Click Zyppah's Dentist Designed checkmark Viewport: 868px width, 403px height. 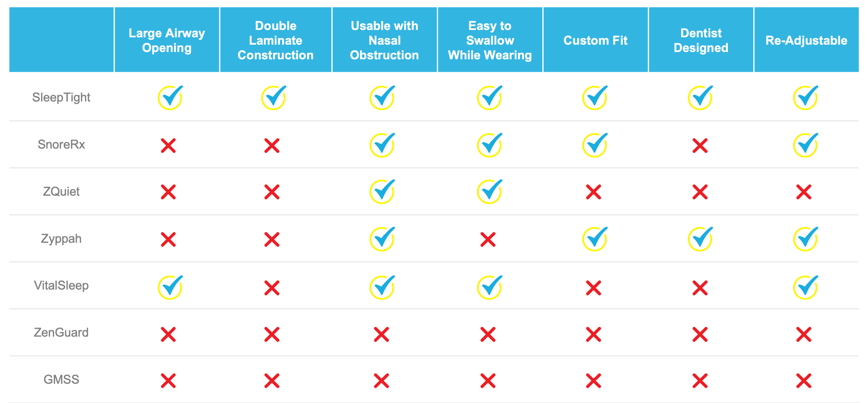700,239
